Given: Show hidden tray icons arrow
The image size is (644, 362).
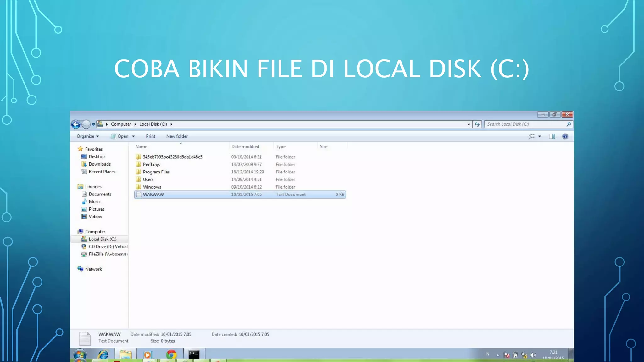Looking at the screenshot, I should (x=497, y=355).
